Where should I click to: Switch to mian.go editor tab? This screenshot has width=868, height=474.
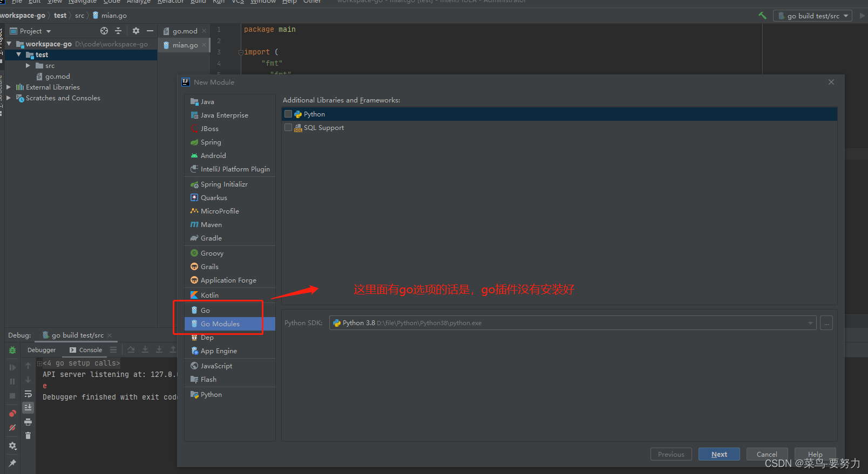point(185,45)
